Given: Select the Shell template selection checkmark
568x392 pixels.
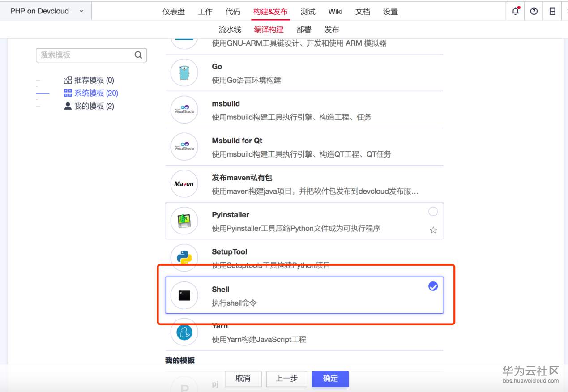Looking at the screenshot, I should coord(432,286).
